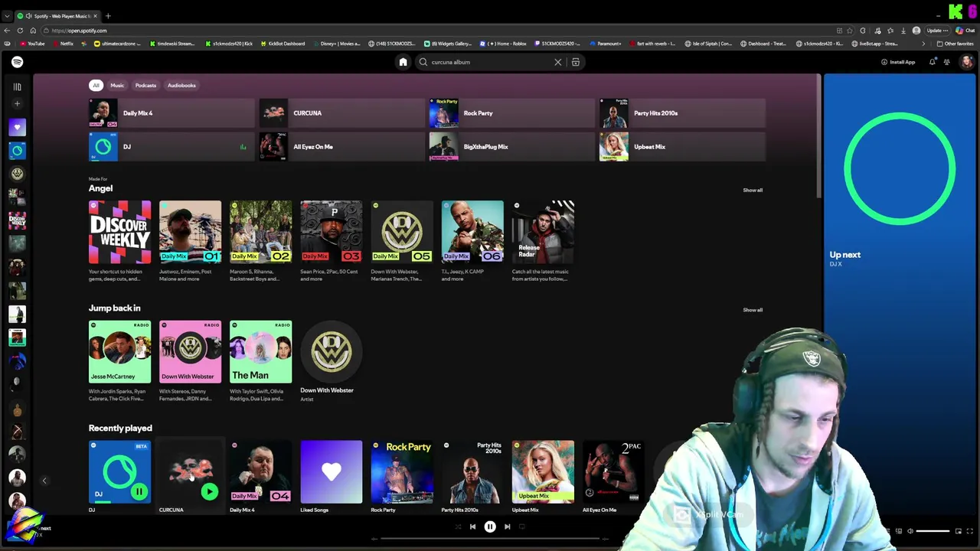The image size is (980, 551).
Task: Open BigXthaPlug Mix shortcut tile
Action: click(511, 147)
